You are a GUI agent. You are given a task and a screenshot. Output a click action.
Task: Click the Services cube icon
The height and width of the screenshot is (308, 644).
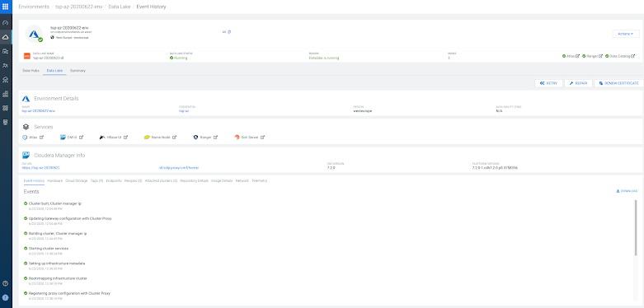click(26, 127)
